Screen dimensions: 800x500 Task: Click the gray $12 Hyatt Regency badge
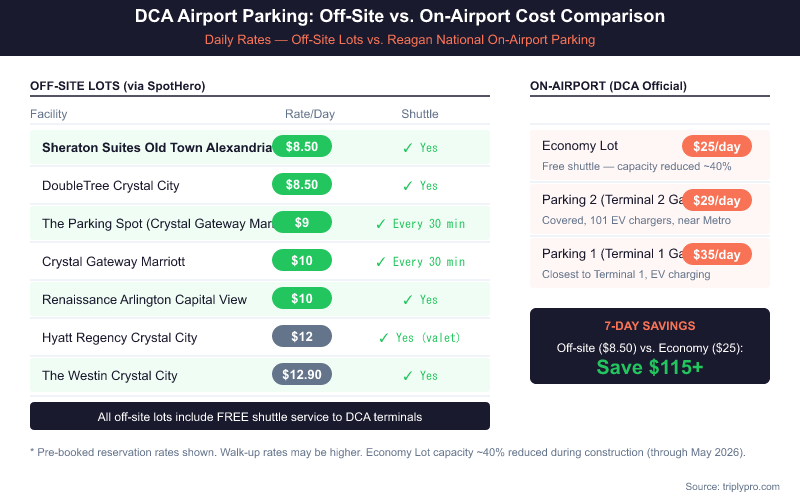pos(302,337)
